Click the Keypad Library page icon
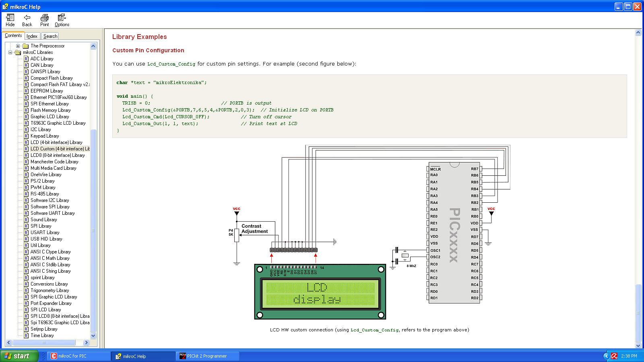 coord(26,136)
